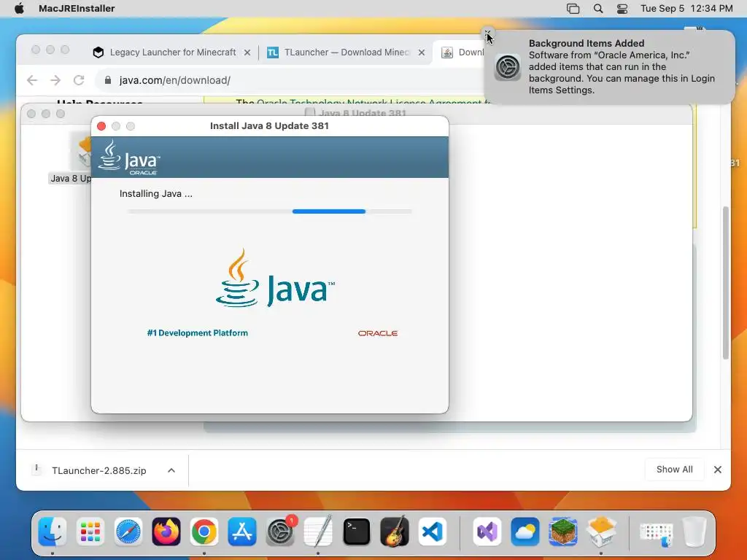Open Launchpad in the Dock
Image resolution: width=747 pixels, height=560 pixels.
tap(90, 532)
